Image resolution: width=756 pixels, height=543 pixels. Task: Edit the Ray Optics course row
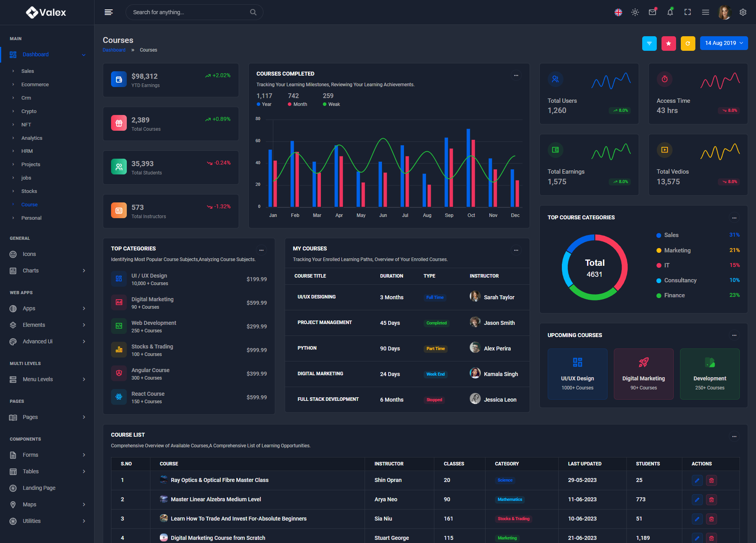(x=697, y=480)
